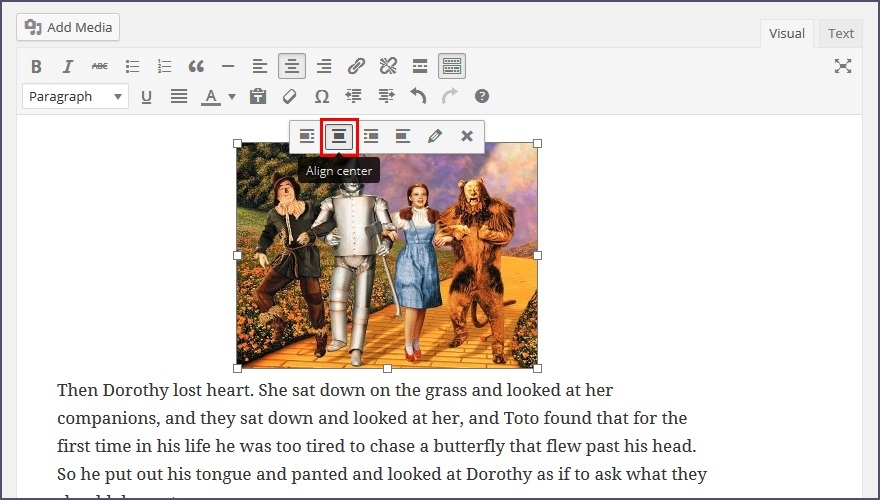Toggle the Toolbar Toggle (kitchen sink) button
Viewport: 880px width, 500px height.
452,67
